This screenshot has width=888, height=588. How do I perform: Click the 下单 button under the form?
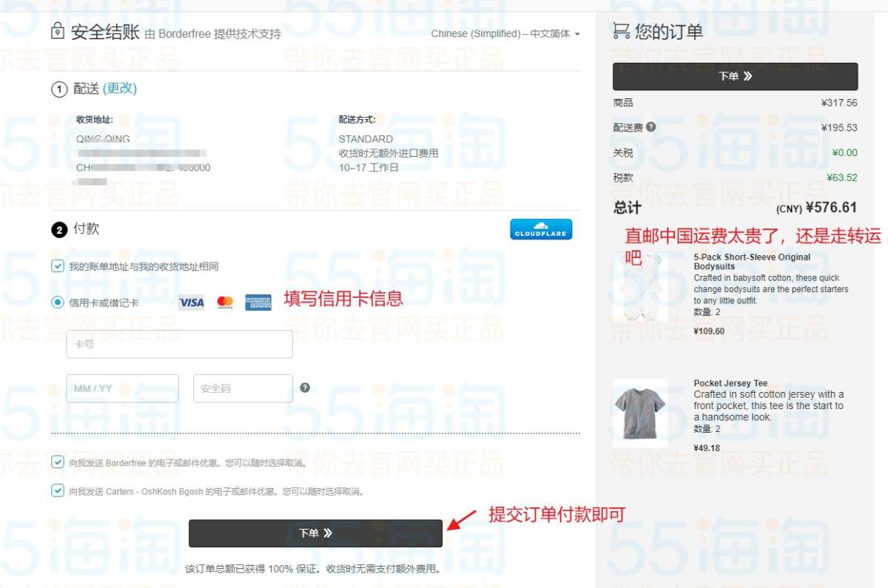point(316,533)
